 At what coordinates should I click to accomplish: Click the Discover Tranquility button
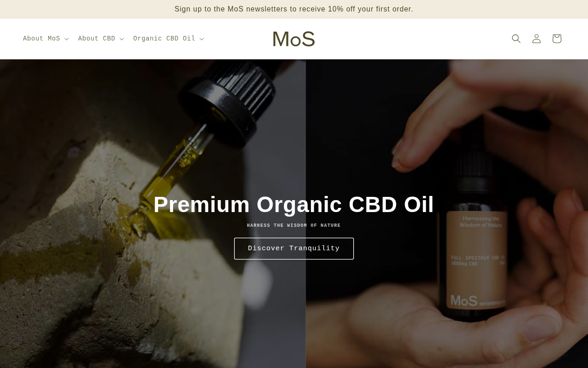(294, 248)
